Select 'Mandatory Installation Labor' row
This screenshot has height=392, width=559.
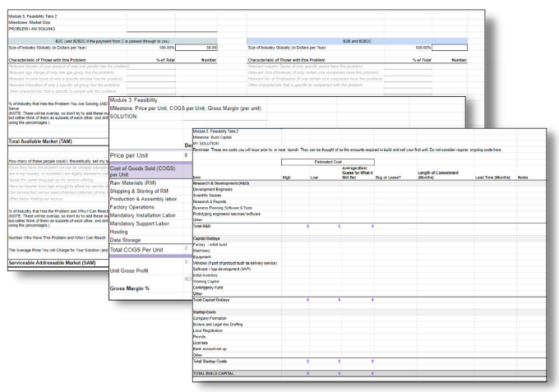click(x=142, y=215)
